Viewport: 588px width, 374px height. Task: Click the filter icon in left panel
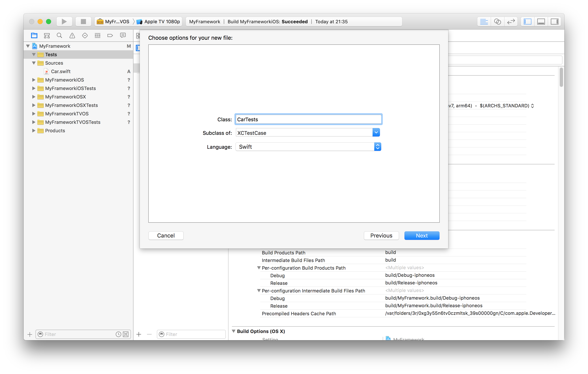tap(40, 334)
